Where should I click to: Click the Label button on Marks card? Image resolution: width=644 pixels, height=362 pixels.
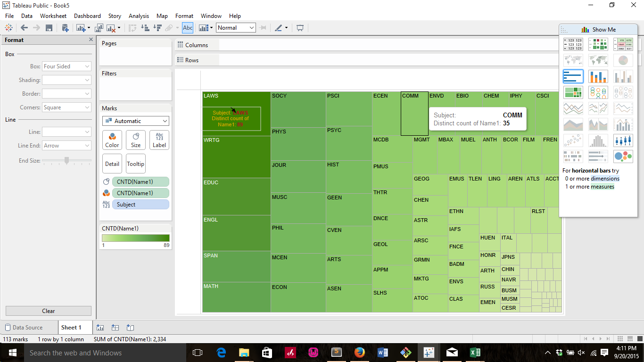pos(159,140)
